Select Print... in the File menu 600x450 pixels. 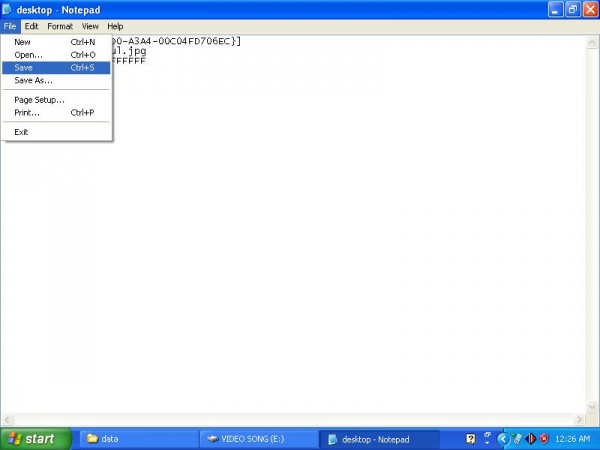click(56, 112)
